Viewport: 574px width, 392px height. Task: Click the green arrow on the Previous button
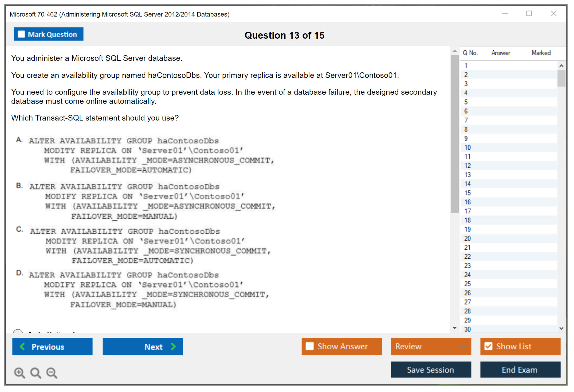[22, 346]
